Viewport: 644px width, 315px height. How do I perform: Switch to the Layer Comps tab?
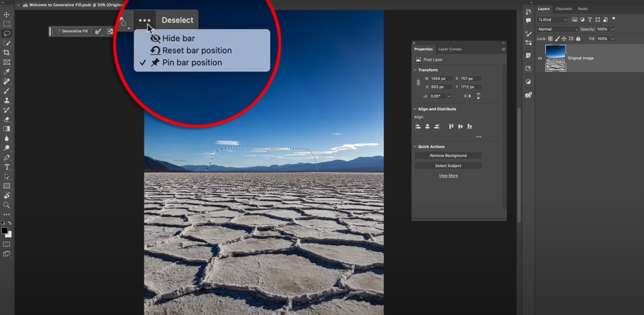450,50
